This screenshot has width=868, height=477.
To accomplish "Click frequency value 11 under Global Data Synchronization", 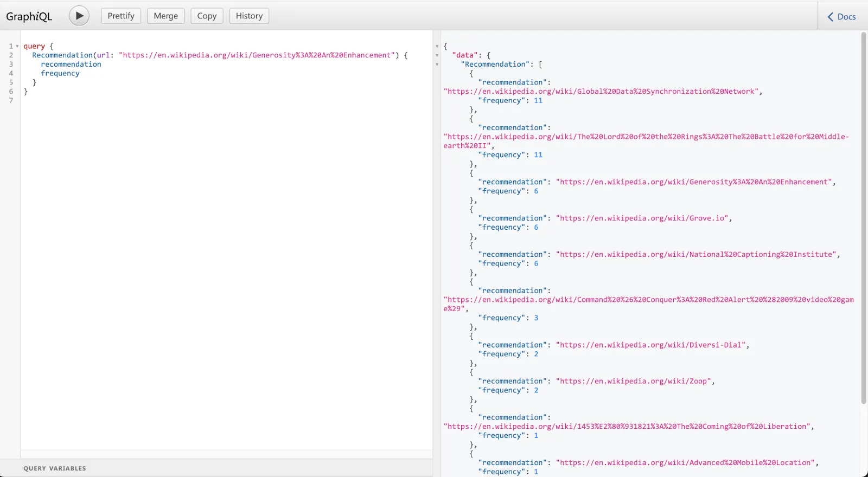I will click(x=538, y=101).
